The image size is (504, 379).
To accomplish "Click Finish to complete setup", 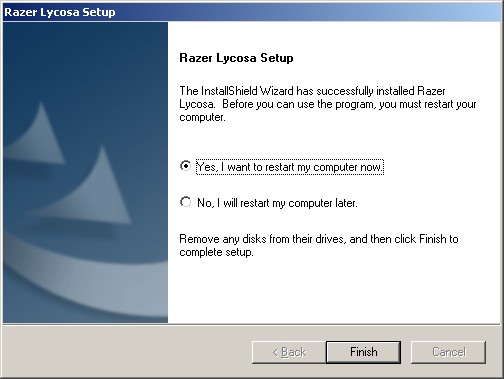I will [363, 352].
